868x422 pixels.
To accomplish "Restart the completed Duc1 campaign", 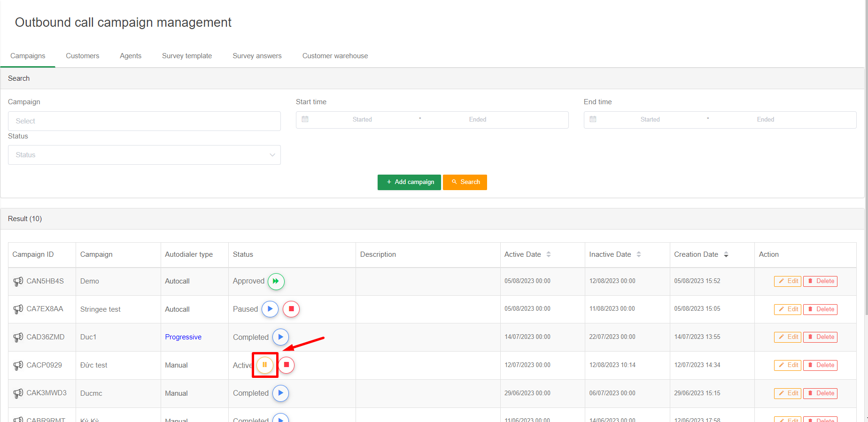I will point(280,337).
